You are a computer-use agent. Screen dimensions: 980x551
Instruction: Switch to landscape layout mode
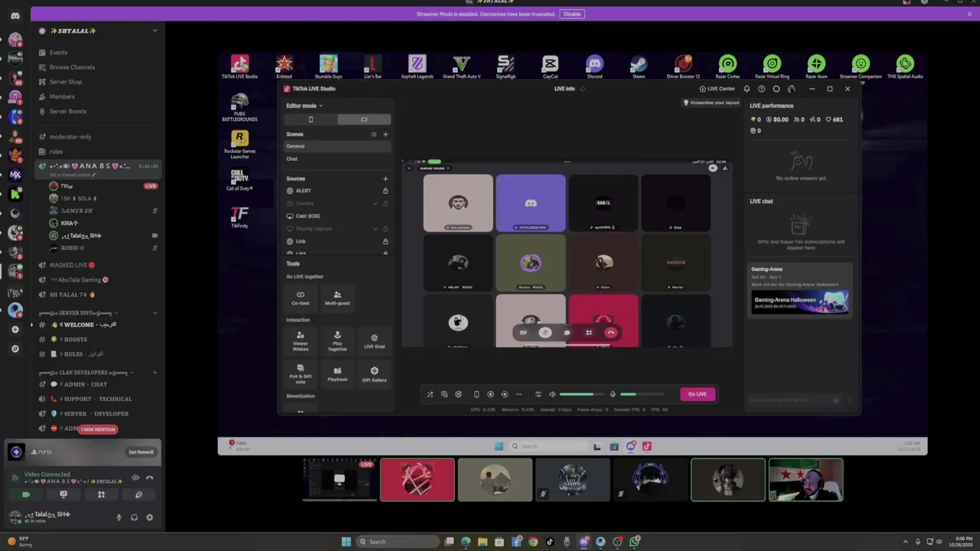364,119
